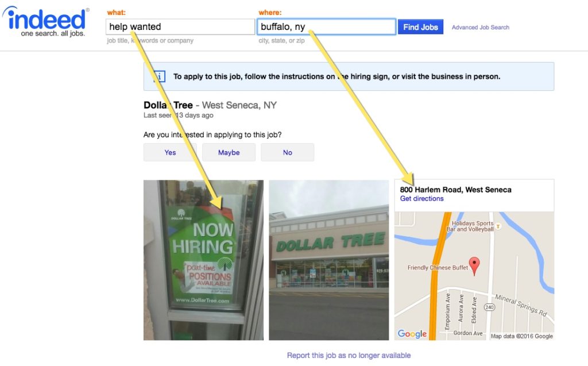The image size is (588, 366).
Task: Open Advanced Job Search link
Action: (481, 28)
